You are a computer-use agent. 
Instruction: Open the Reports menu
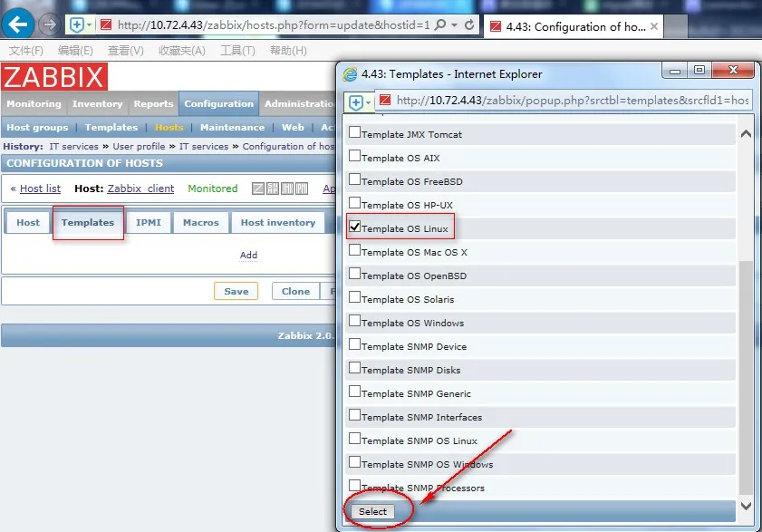[153, 103]
